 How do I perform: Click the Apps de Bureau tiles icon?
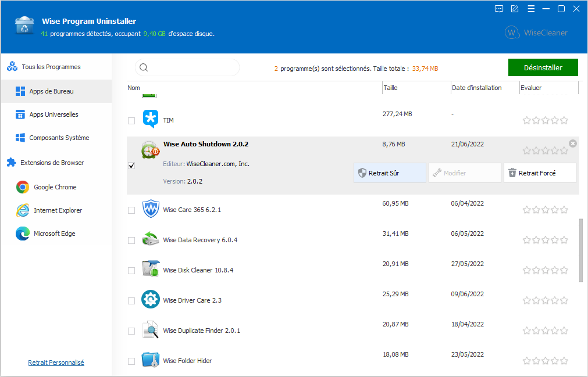[x=20, y=91]
